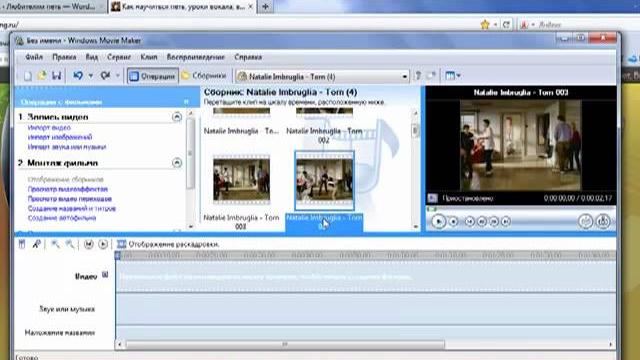Viewport: 640px width, 360px height.
Task: Click the Take picture icon in preview
Action: click(603, 221)
